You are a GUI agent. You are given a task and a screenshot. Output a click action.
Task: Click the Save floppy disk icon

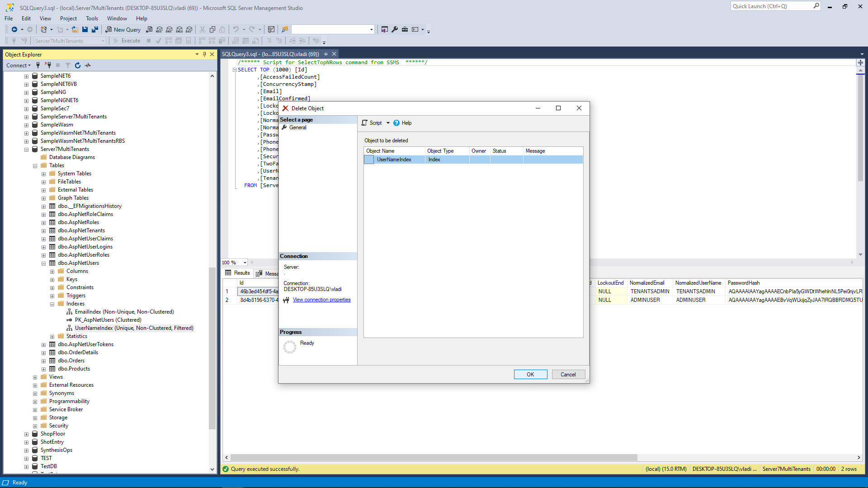pyautogui.click(x=85, y=29)
